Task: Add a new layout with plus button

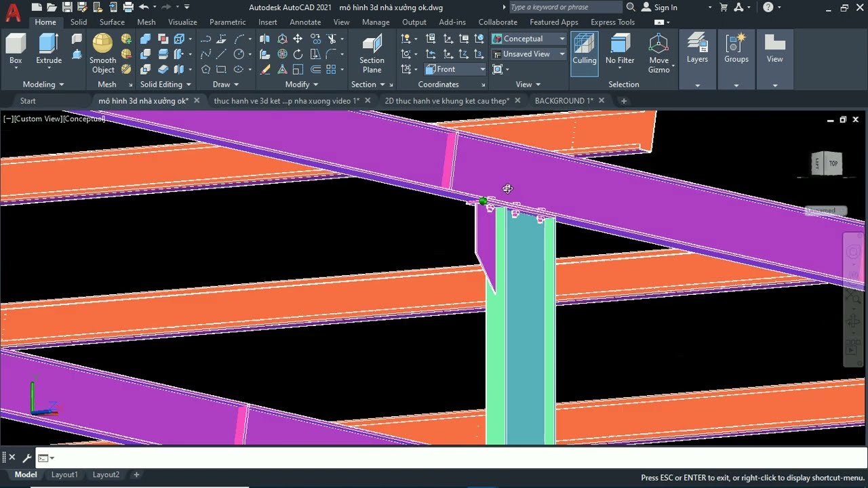Action: pyautogui.click(x=136, y=474)
